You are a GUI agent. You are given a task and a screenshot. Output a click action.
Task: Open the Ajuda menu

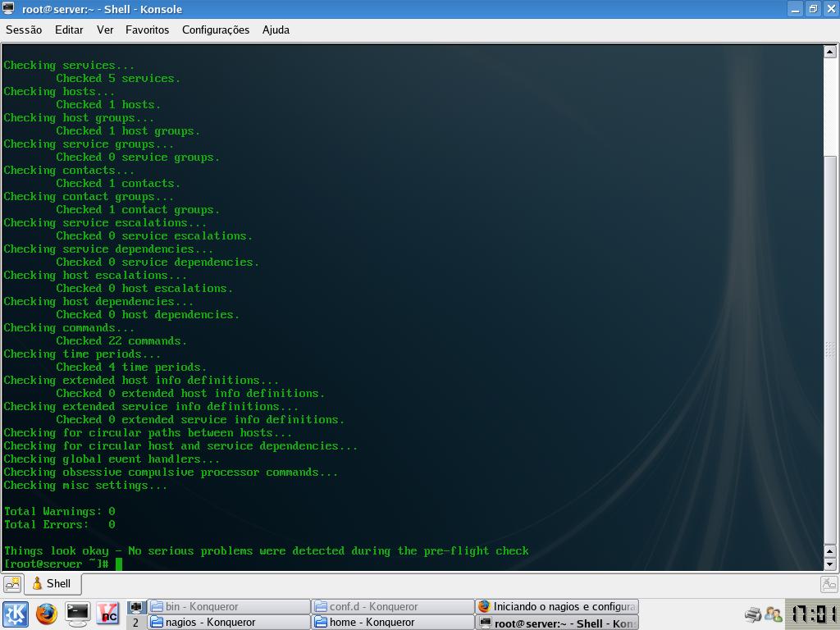coord(276,30)
